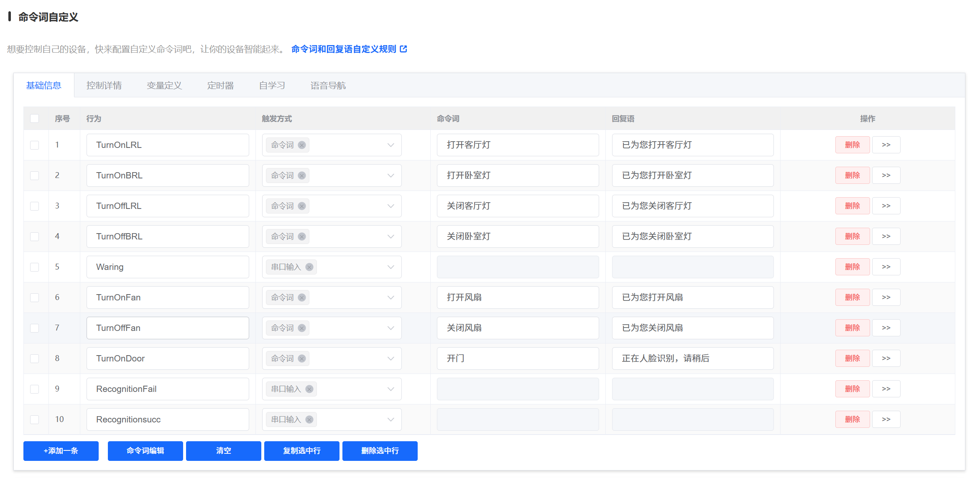Viewport: 980px width, 478px height.
Task: Delete Recognitionsucc row with 删除
Action: coord(852,420)
